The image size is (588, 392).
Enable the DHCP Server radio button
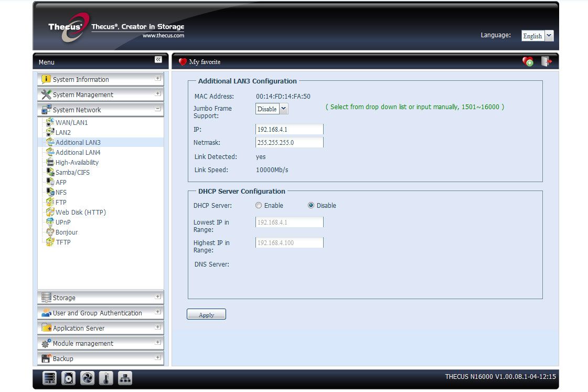pos(259,205)
